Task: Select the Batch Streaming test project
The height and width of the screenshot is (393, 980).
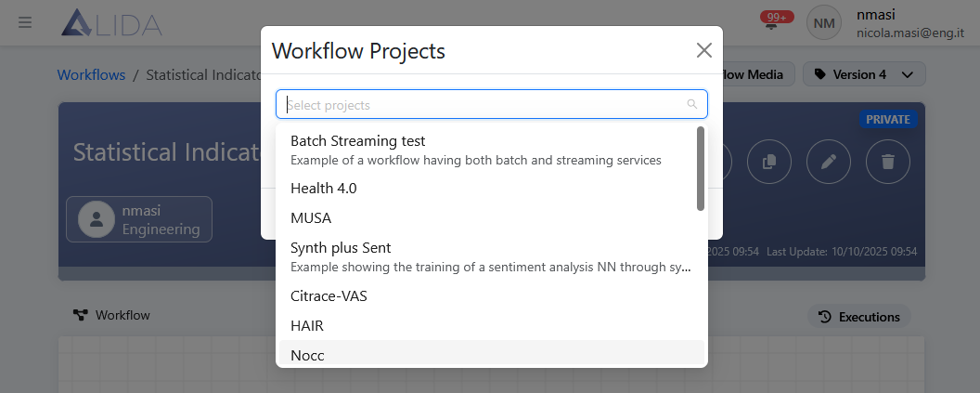Action: pos(492,151)
